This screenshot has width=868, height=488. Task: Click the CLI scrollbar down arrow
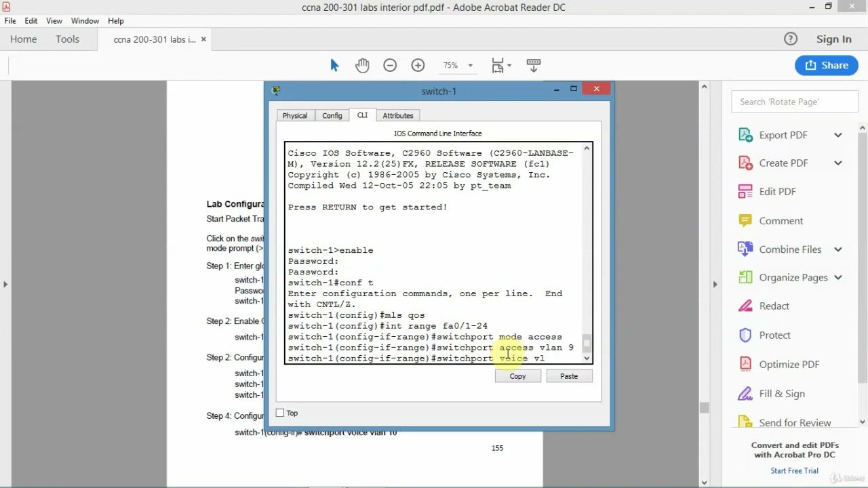click(x=587, y=359)
